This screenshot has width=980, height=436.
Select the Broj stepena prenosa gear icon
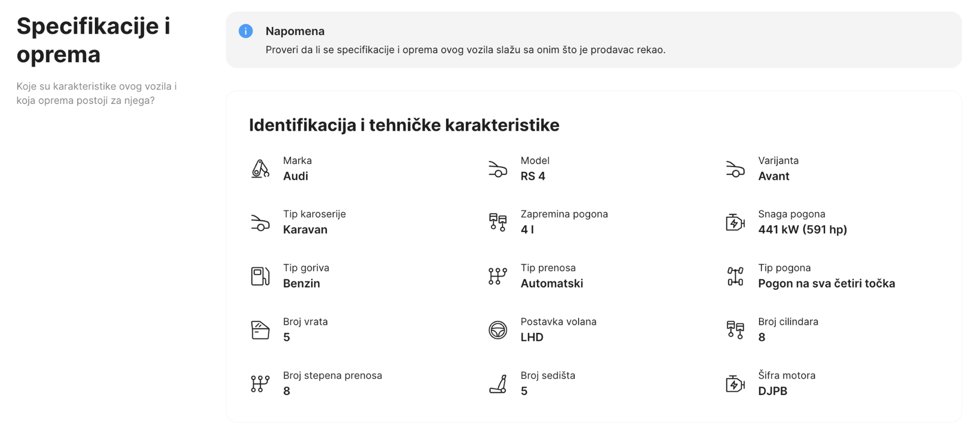tap(260, 384)
